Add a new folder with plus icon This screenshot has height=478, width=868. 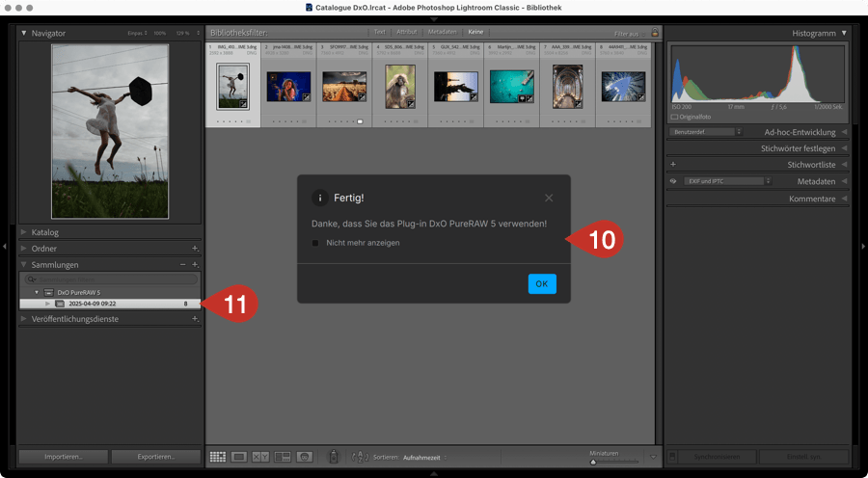point(195,249)
